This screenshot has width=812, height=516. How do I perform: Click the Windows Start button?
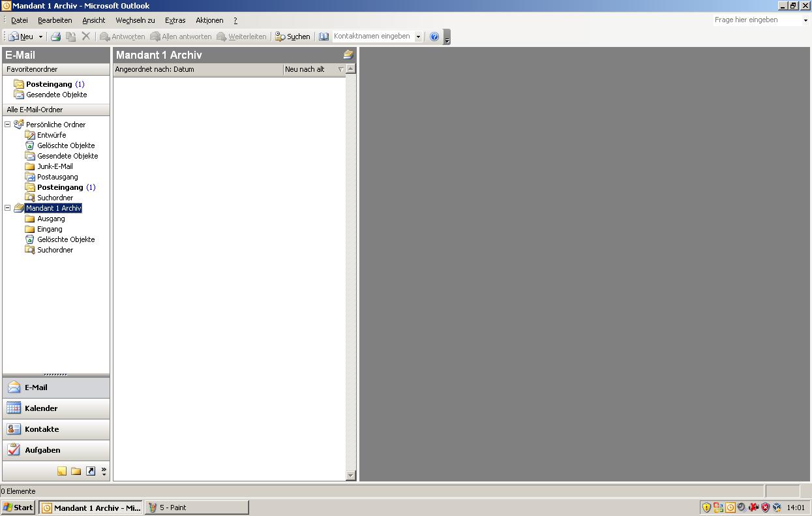[x=18, y=508]
